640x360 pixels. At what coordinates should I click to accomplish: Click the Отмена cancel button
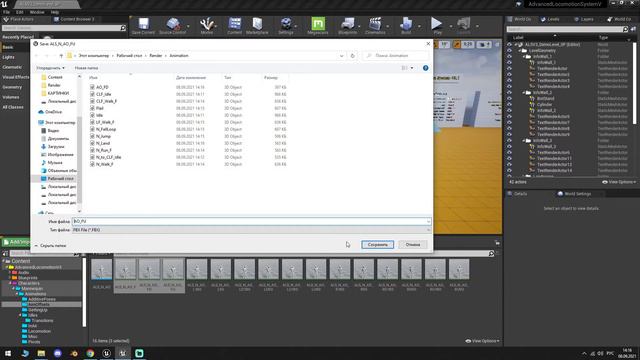(x=413, y=244)
